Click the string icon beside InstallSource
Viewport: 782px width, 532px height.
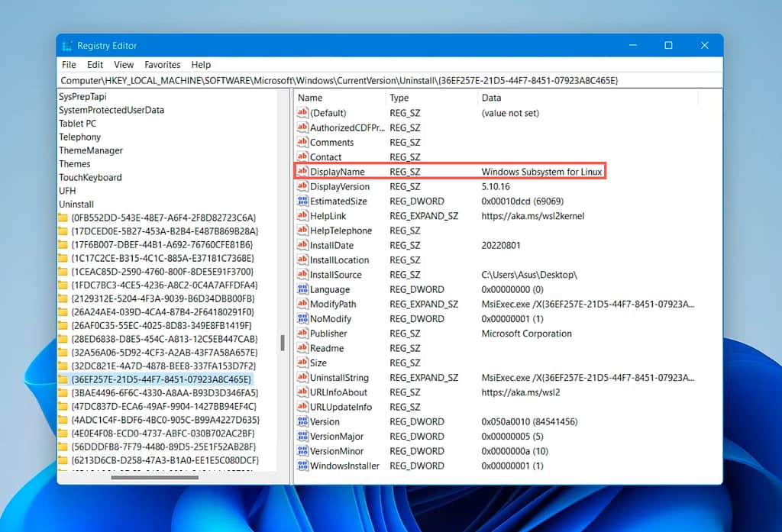point(302,274)
